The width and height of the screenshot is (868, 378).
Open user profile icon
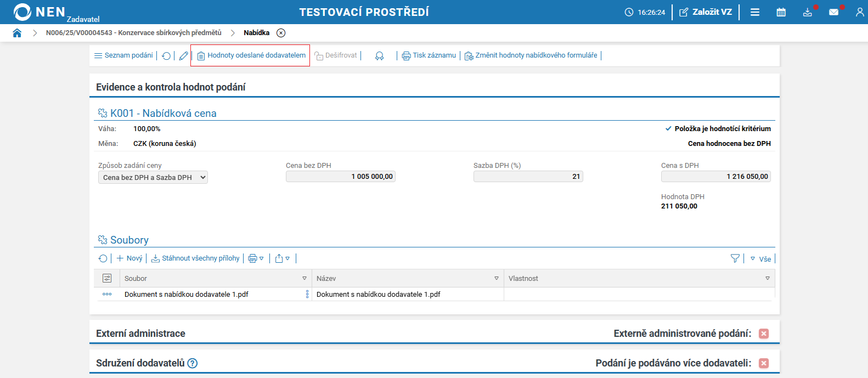(860, 12)
